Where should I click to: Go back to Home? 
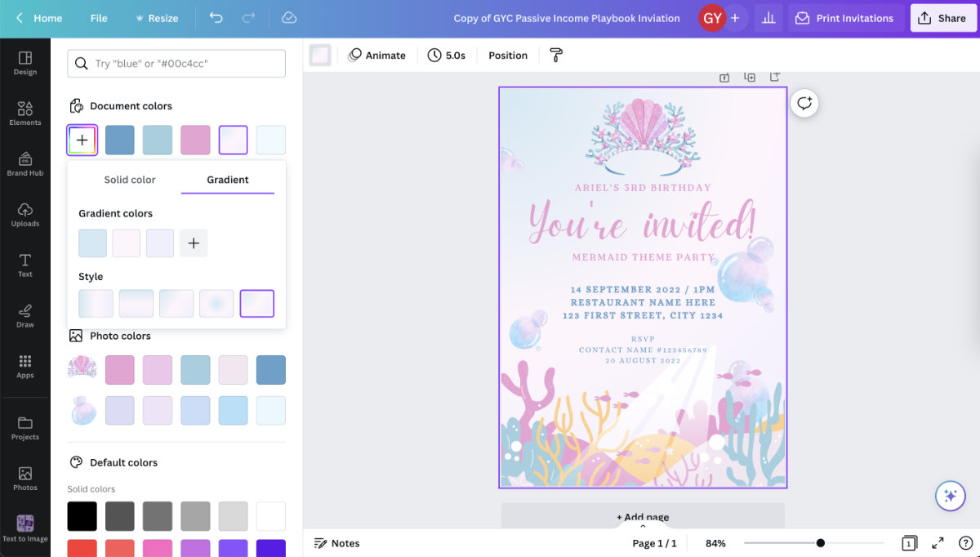(x=39, y=18)
